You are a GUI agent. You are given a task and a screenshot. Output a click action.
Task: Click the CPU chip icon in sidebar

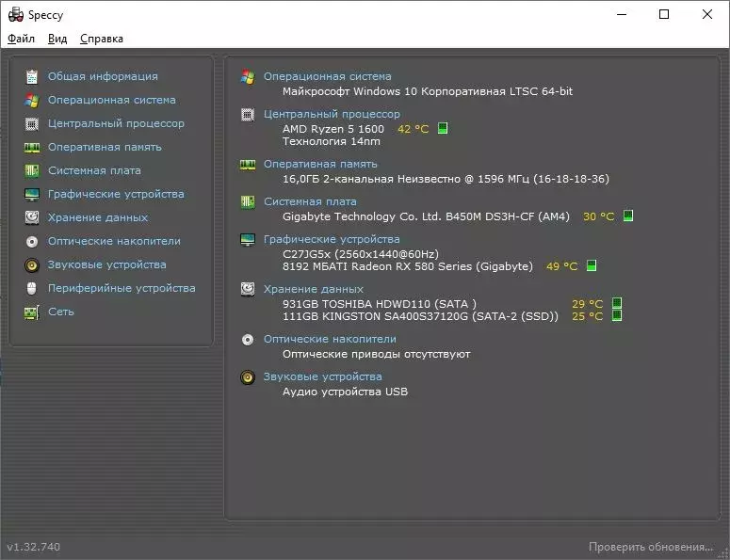tap(32, 123)
